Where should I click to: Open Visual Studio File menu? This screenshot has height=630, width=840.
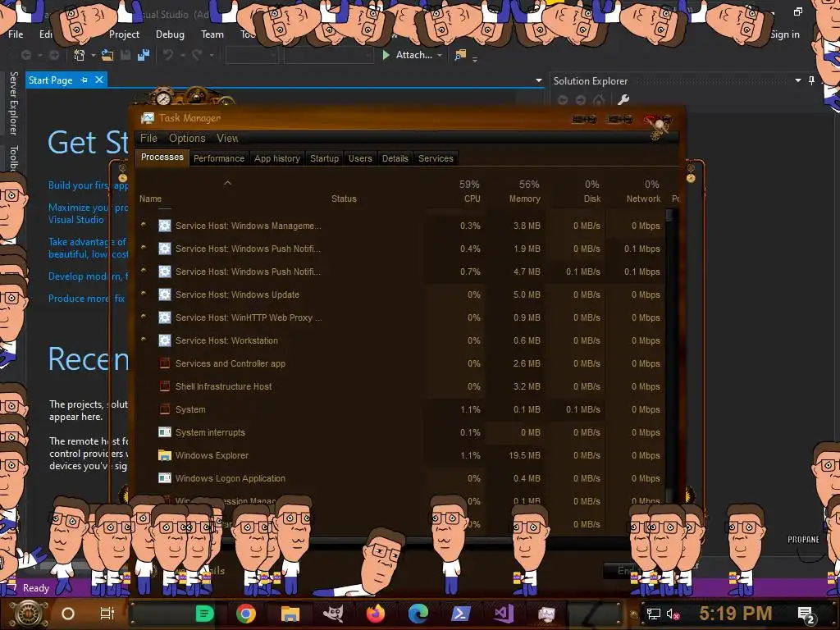tap(16, 34)
